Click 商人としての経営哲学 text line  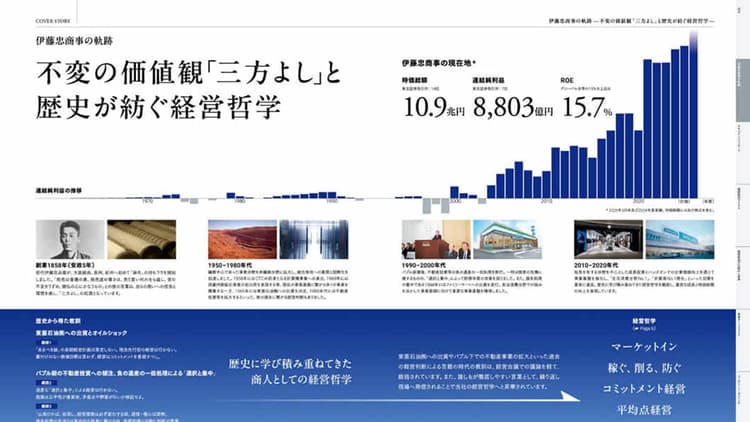[301, 380]
